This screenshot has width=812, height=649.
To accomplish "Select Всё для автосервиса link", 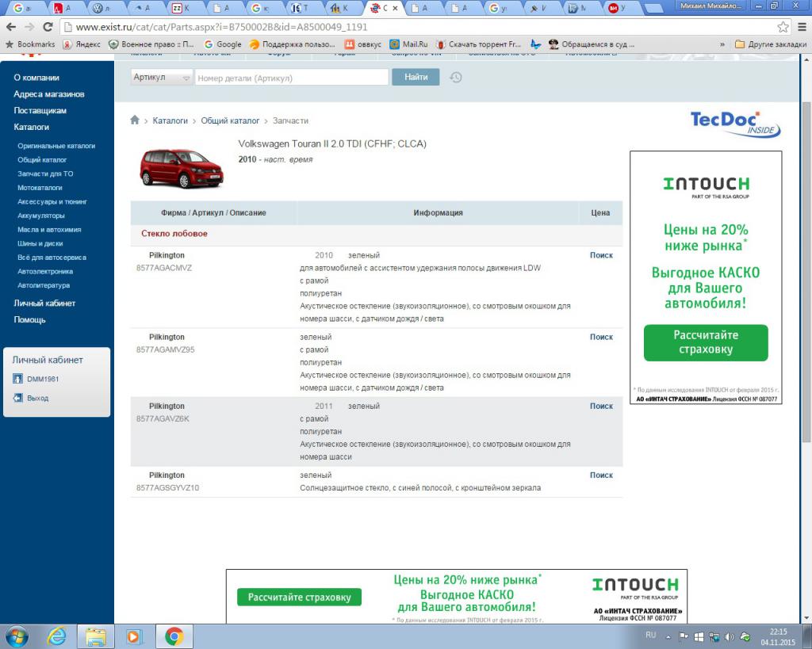I will click(52, 258).
